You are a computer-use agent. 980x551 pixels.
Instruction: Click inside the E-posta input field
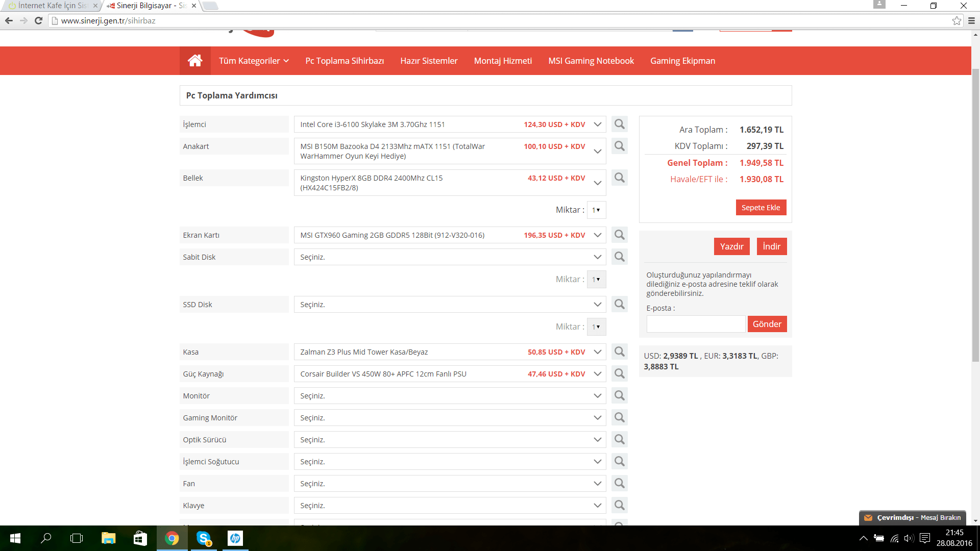point(695,324)
